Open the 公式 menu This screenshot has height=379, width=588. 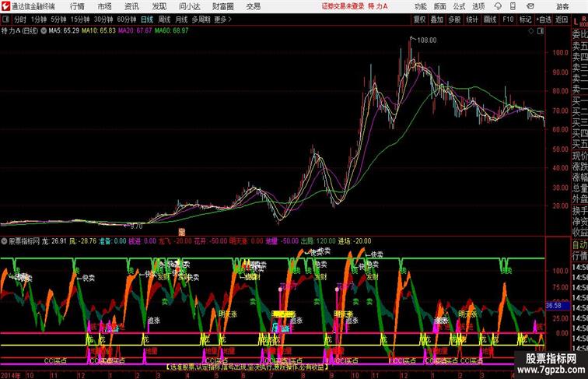point(459,6)
